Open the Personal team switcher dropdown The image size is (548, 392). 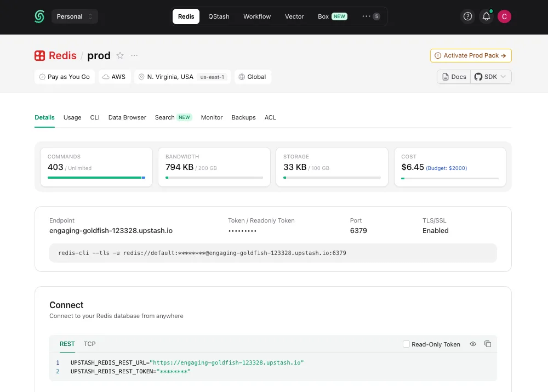pyautogui.click(x=75, y=16)
